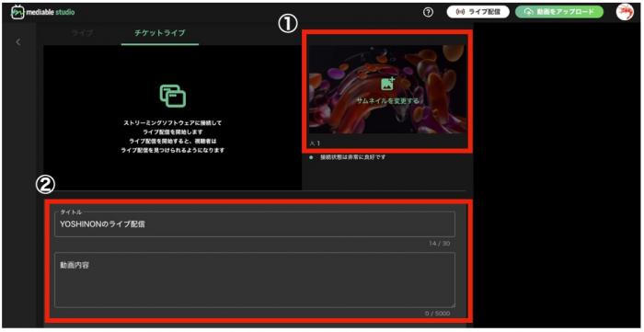Start streaming with the ライブ配信 button
Screen dimensions: 644x332
[x=478, y=12]
